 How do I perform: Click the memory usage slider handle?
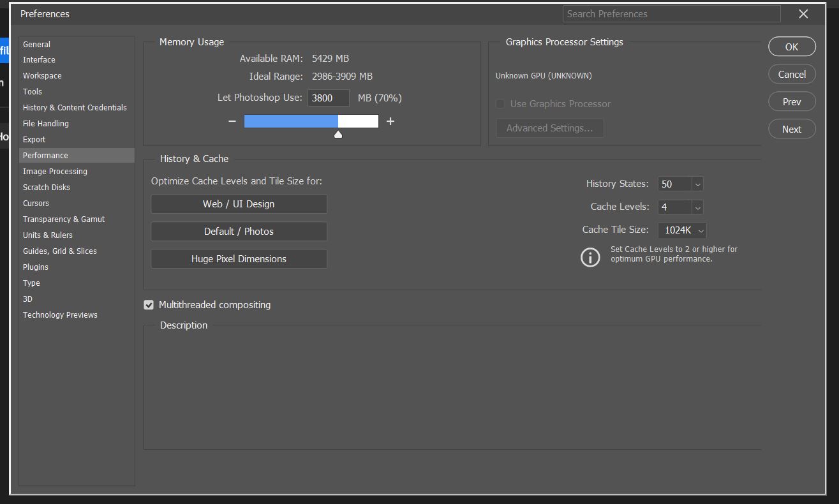tap(338, 134)
